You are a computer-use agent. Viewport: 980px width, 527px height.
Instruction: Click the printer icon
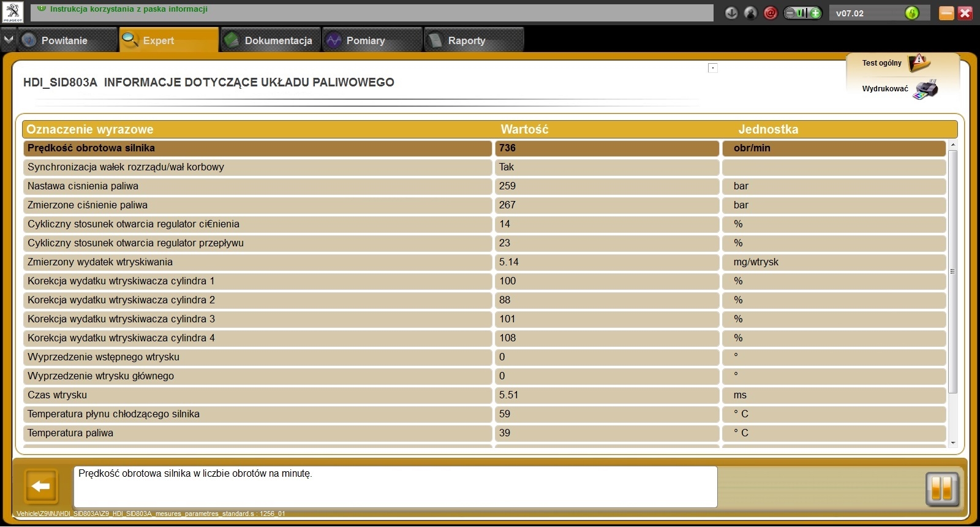click(x=925, y=89)
